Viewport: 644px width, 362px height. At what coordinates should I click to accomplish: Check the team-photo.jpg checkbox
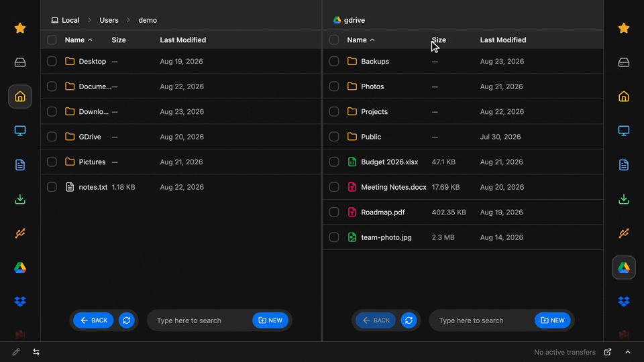click(334, 237)
